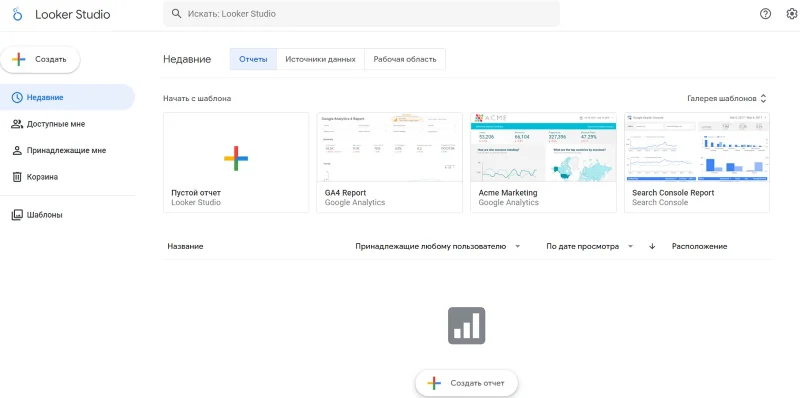Open Шаблоны in the sidebar
The image size is (800, 398).
[67, 215]
